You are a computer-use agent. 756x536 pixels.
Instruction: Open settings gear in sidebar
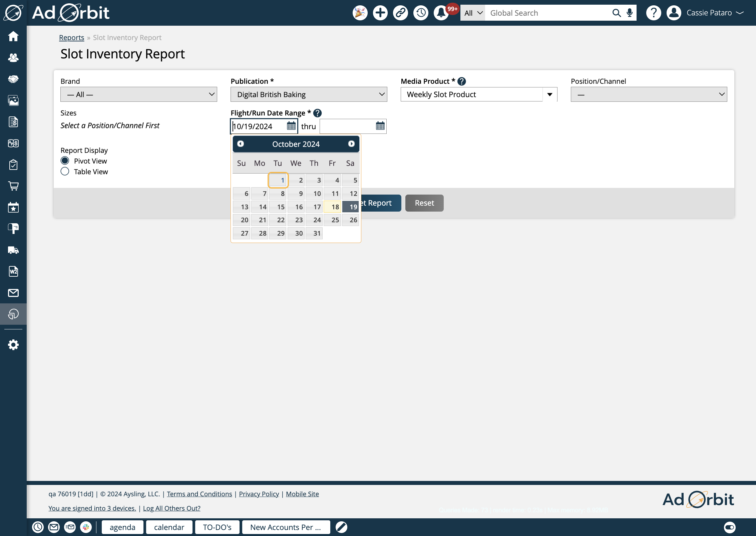click(x=13, y=345)
